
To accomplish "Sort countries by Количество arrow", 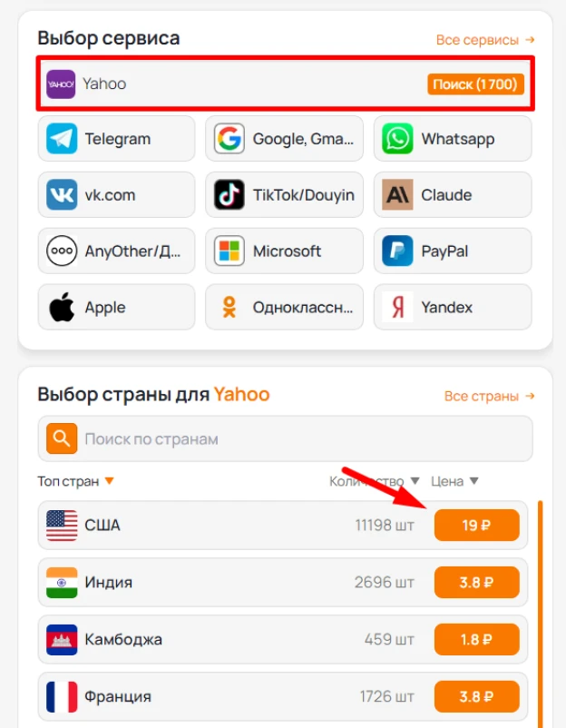I will click(415, 480).
